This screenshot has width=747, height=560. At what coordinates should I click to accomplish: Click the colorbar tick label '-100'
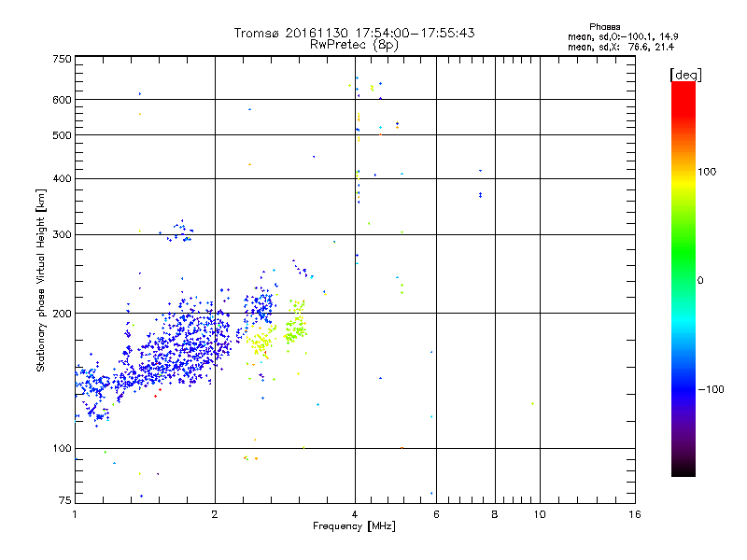(711, 389)
